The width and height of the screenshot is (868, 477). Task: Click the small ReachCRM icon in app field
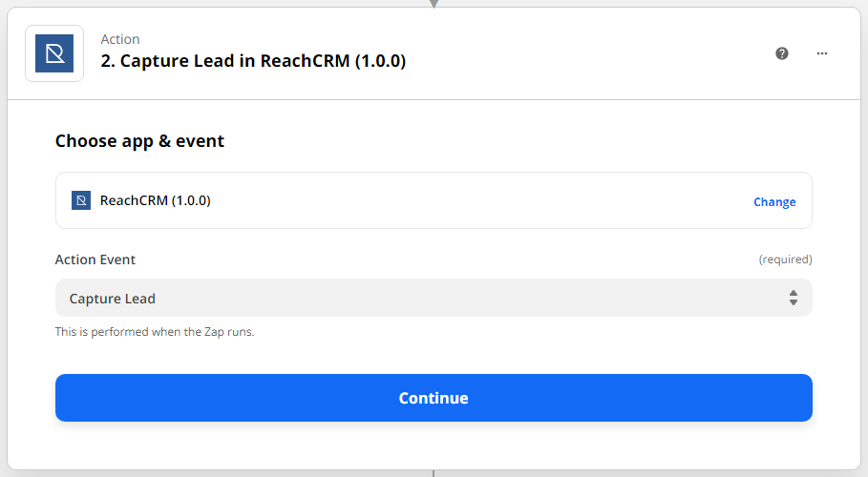coord(81,200)
